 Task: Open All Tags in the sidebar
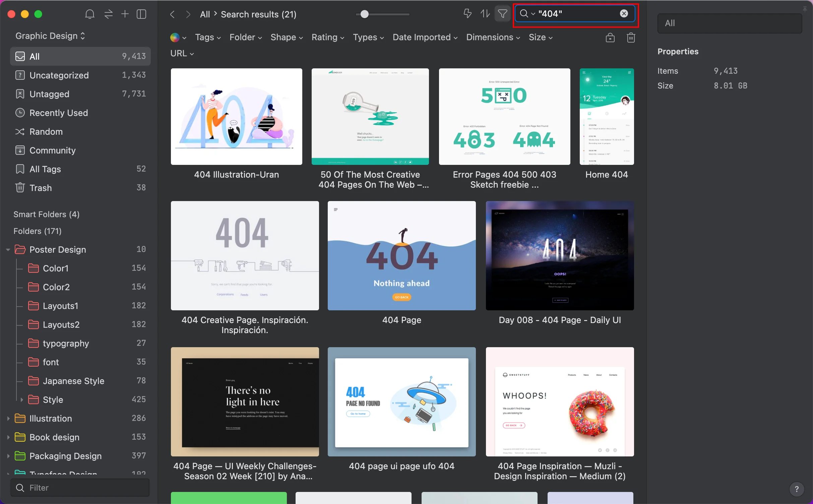pos(80,169)
